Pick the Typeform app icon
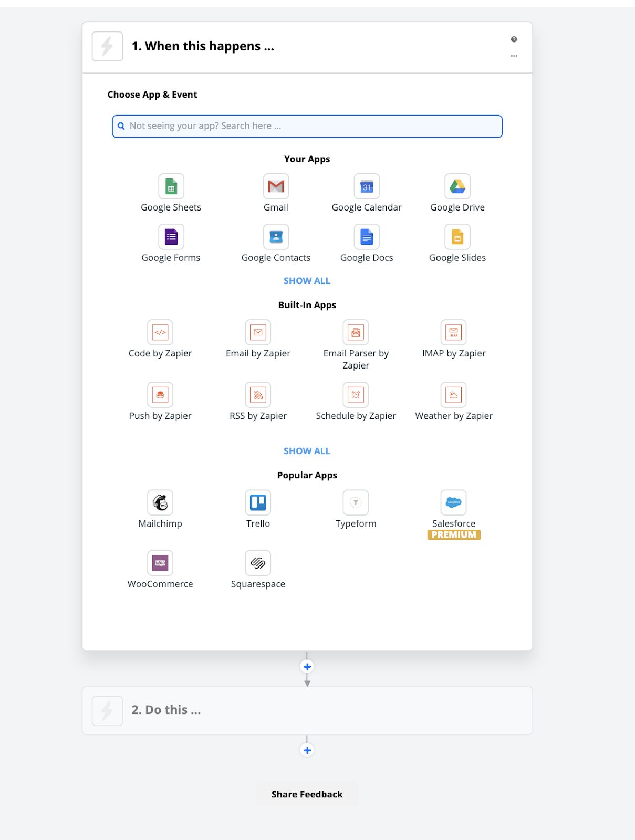The height and width of the screenshot is (840, 635). tap(356, 502)
